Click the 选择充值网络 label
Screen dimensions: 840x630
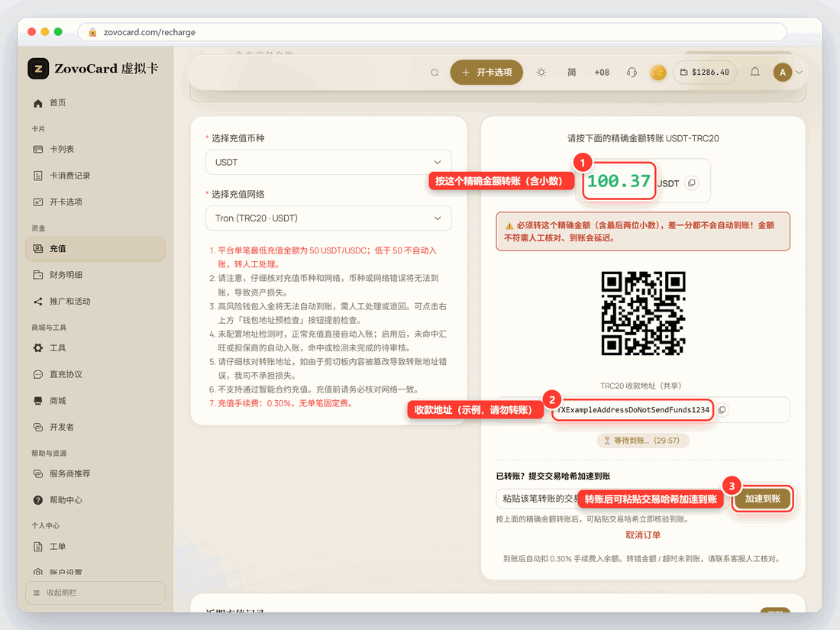pyautogui.click(x=237, y=194)
